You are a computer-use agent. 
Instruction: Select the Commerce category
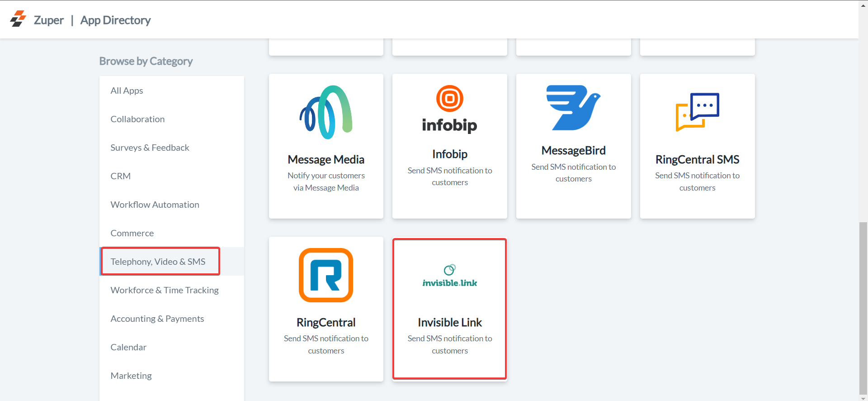click(172, 233)
